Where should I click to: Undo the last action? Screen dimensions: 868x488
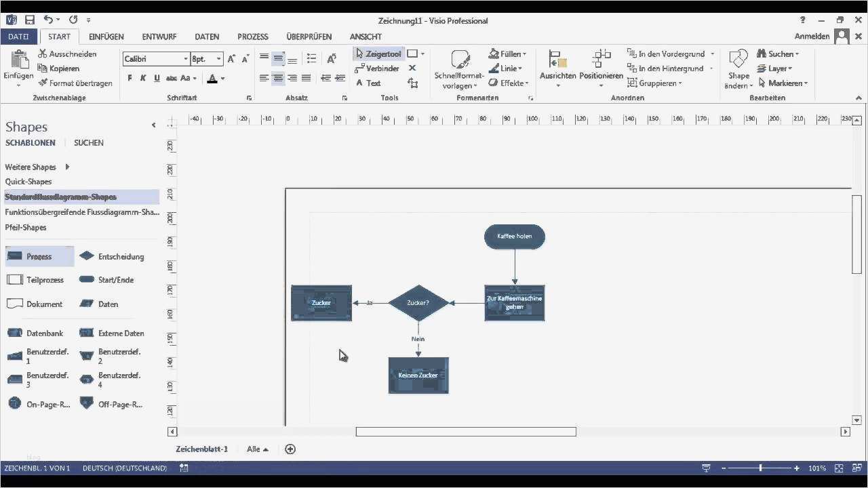49,20
